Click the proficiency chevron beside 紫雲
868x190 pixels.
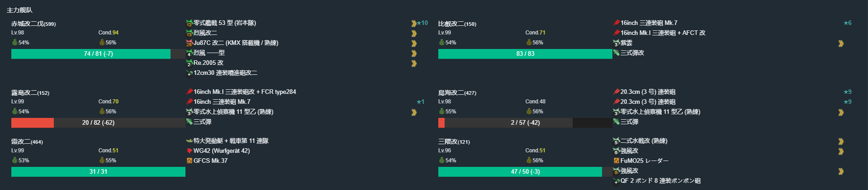pos(840,44)
